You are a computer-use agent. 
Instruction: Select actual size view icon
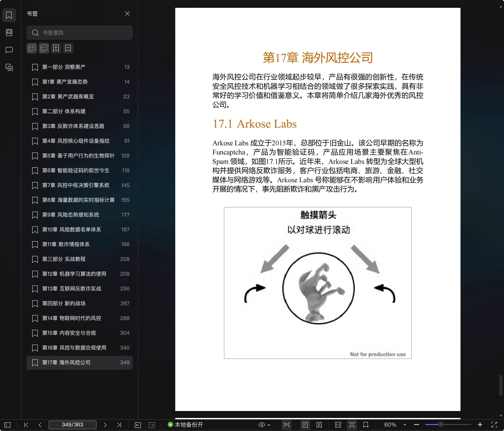pyautogui.click(x=338, y=425)
